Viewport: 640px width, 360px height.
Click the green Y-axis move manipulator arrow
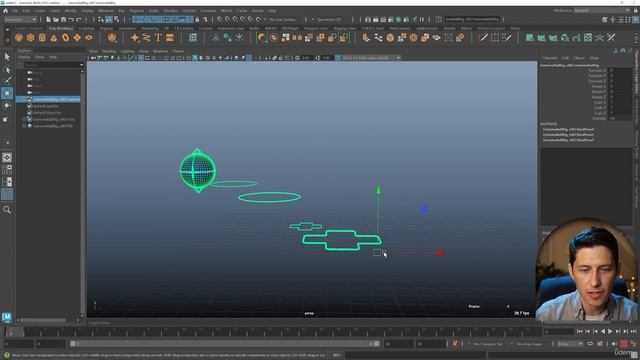(x=378, y=189)
